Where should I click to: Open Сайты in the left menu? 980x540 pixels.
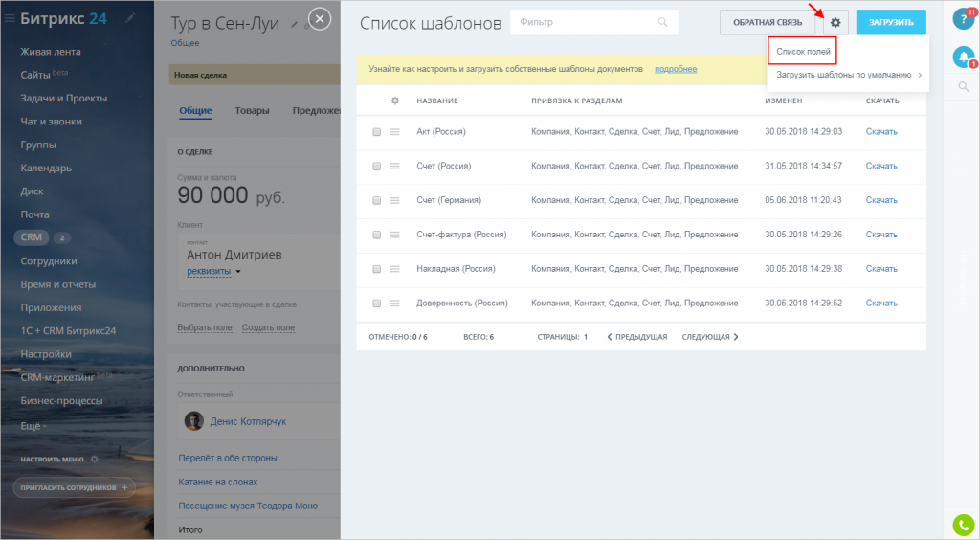(x=35, y=75)
